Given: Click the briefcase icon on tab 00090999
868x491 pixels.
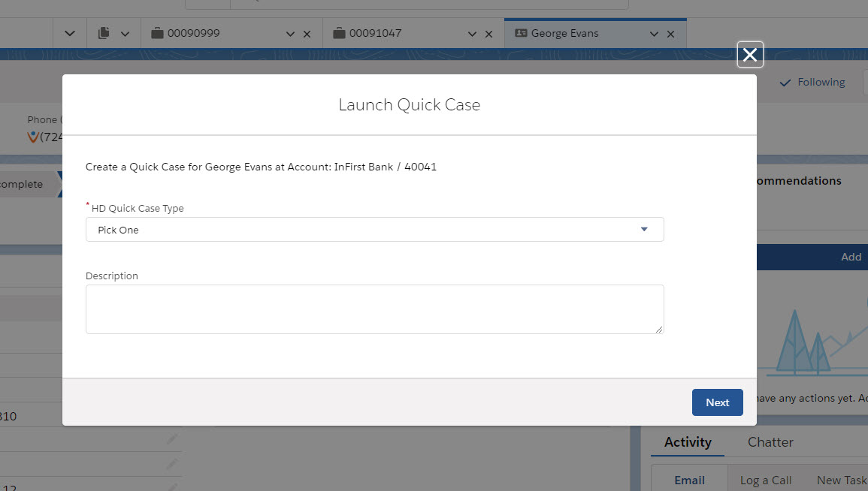Looking at the screenshot, I should pos(157,34).
